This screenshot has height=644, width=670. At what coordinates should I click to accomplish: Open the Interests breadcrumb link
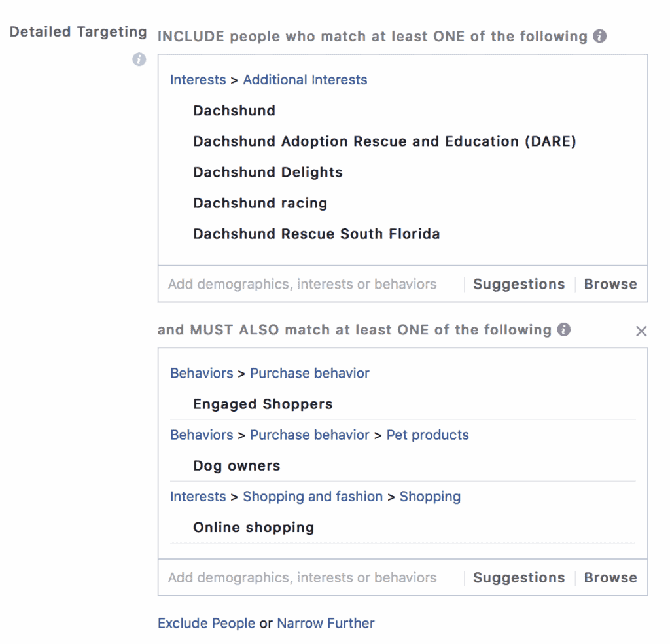tap(198, 79)
